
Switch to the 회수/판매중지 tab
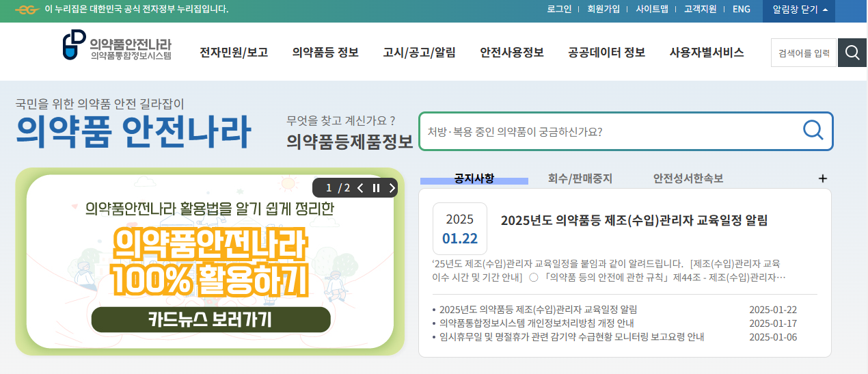(580, 179)
